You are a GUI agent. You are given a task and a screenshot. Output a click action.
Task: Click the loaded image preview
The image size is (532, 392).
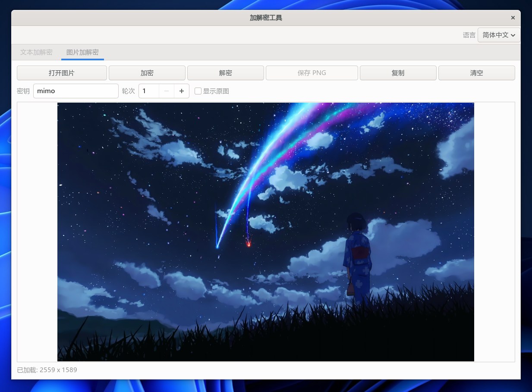tap(266, 232)
